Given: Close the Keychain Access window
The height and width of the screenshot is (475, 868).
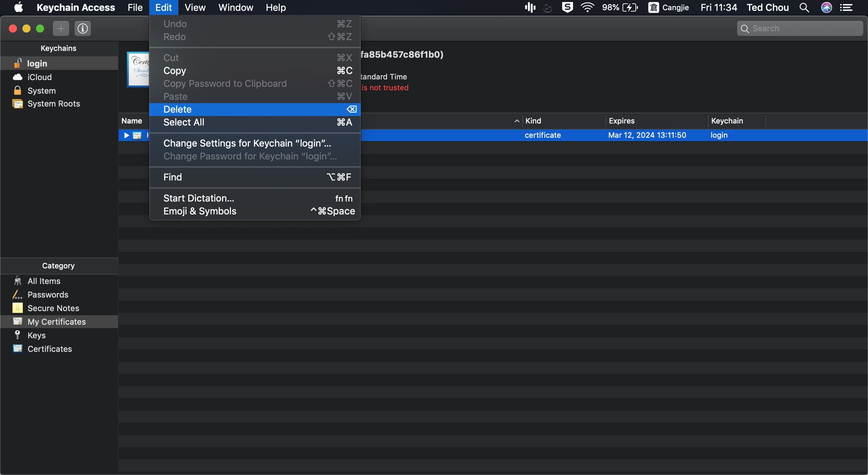Looking at the screenshot, I should pyautogui.click(x=13, y=28).
